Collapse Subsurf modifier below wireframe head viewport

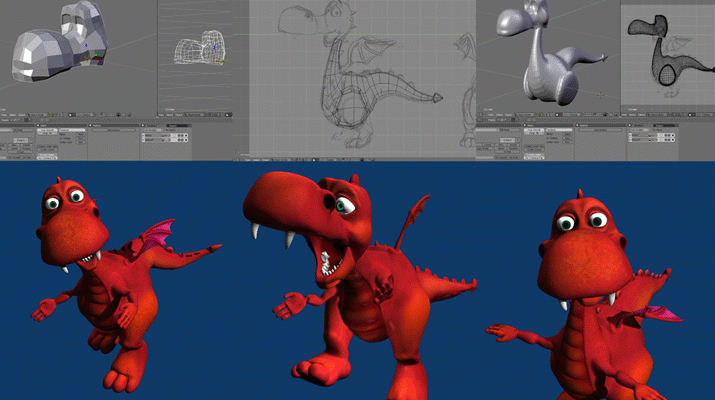coord(144,140)
